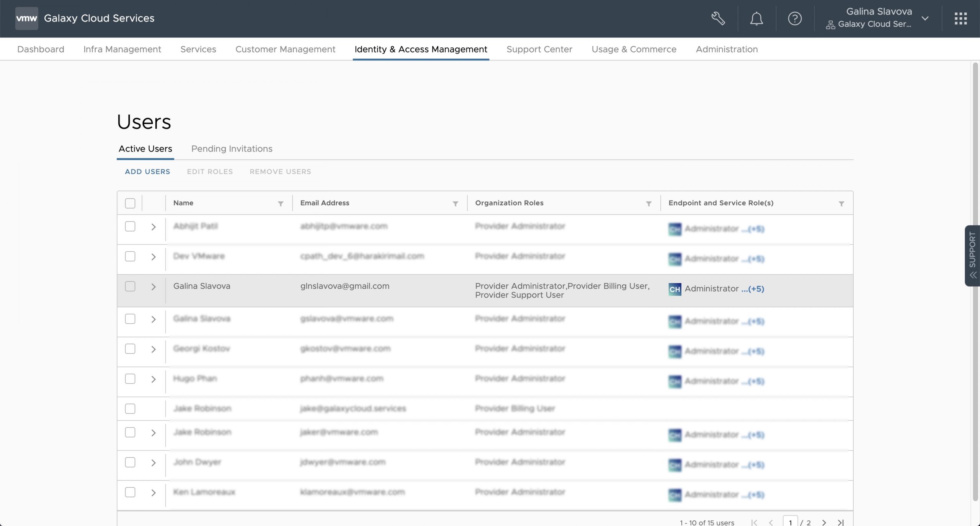The image size is (980, 526).
Task: Click the help question mark icon
Action: 794,18
